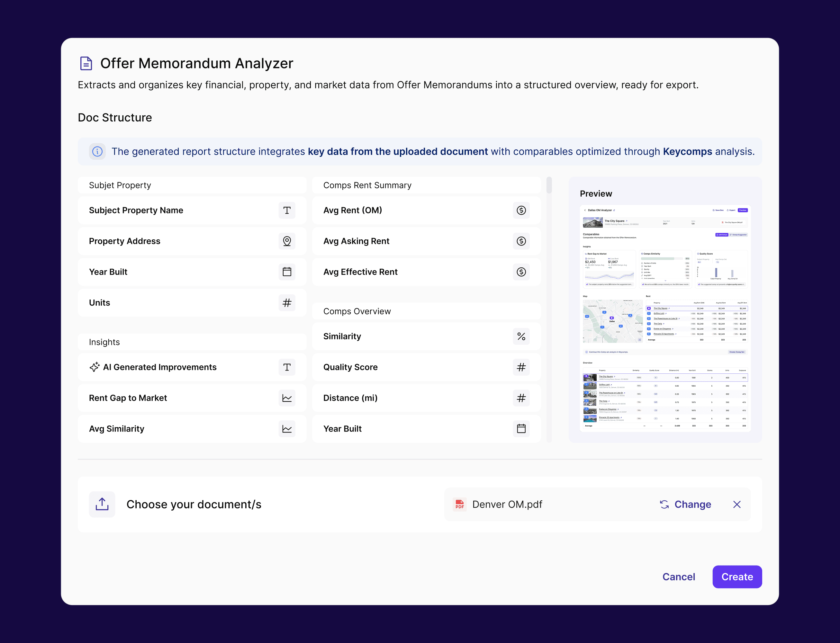Click calendar icon for Comps Overview Year Built

pyautogui.click(x=521, y=429)
